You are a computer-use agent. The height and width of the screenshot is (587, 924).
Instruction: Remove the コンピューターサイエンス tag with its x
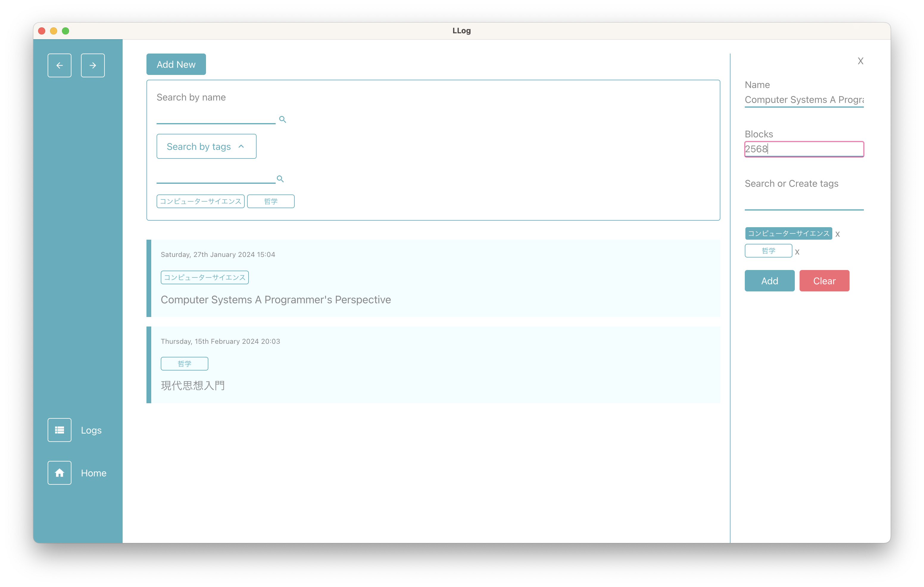(837, 234)
